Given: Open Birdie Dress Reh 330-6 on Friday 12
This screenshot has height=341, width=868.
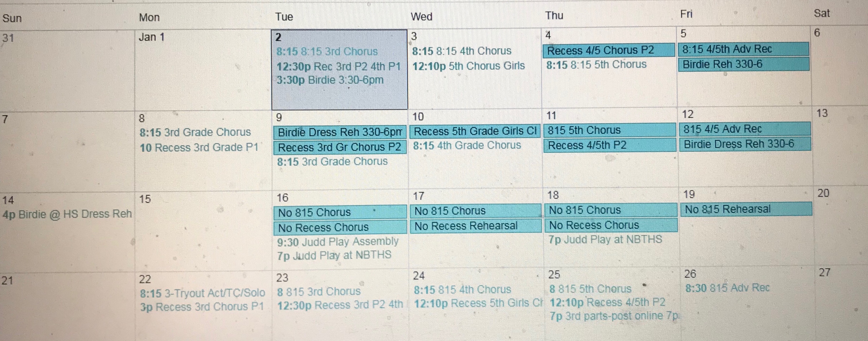Looking at the screenshot, I should tap(745, 144).
